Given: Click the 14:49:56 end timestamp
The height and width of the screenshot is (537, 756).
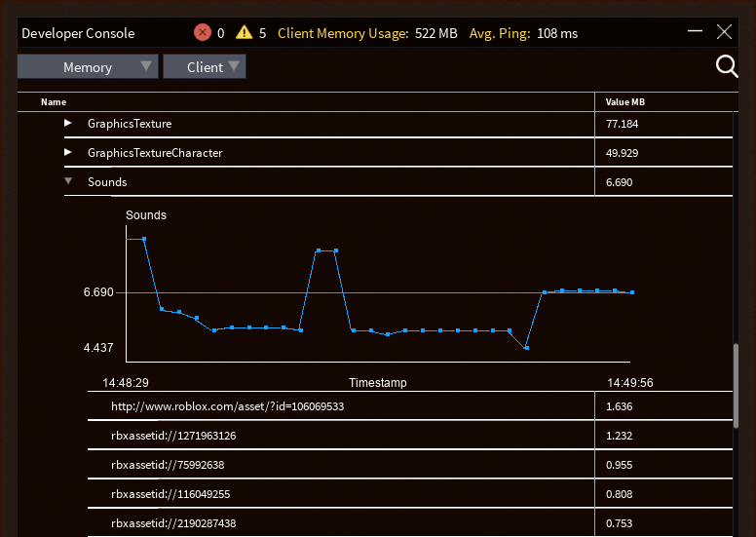Looking at the screenshot, I should pyautogui.click(x=629, y=383).
